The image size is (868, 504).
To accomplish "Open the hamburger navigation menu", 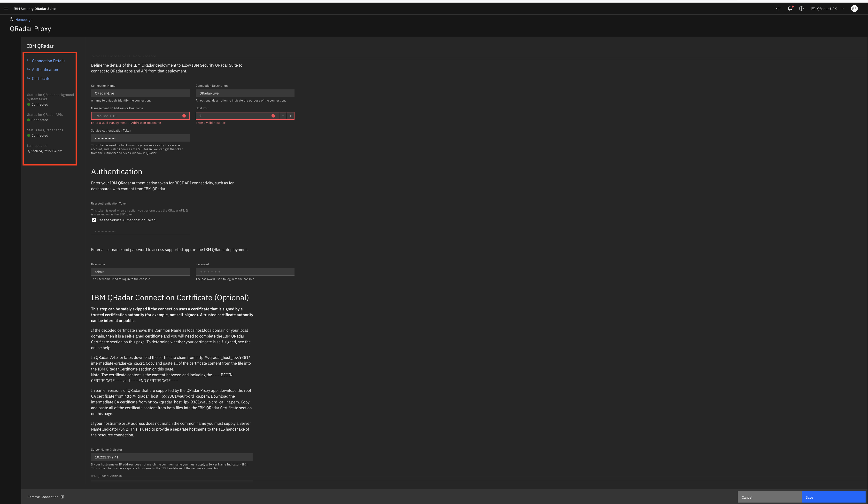I will point(6,9).
